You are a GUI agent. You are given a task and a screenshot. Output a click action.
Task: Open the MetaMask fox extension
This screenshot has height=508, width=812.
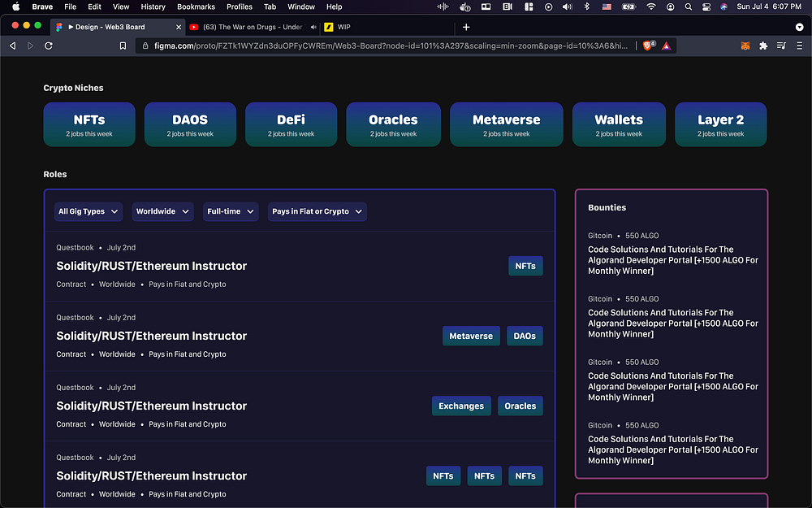tap(745, 46)
